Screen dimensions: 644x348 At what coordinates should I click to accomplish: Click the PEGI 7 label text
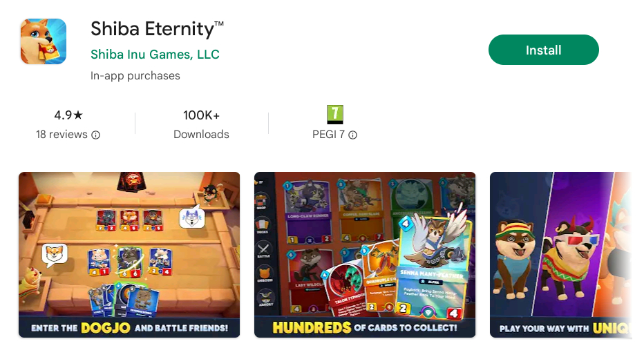[x=329, y=135]
